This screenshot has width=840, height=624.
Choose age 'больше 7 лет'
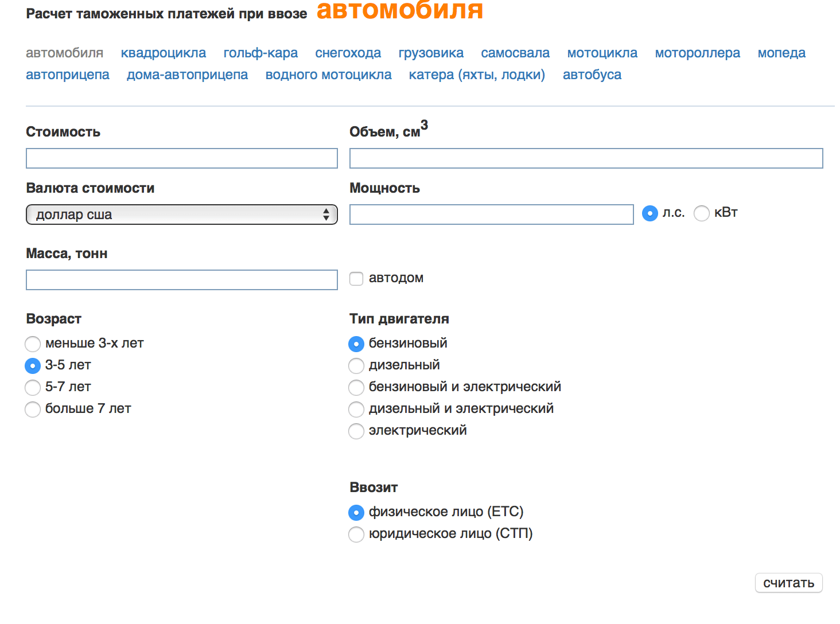(33, 409)
